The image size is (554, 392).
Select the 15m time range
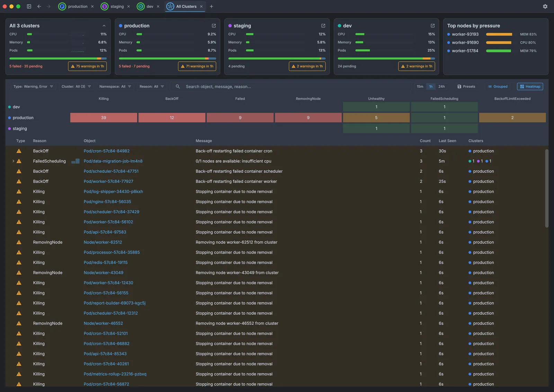420,87
